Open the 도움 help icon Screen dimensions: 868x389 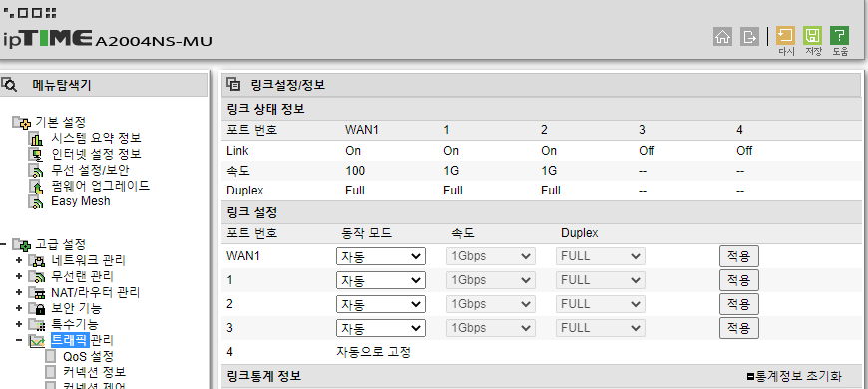(x=839, y=36)
